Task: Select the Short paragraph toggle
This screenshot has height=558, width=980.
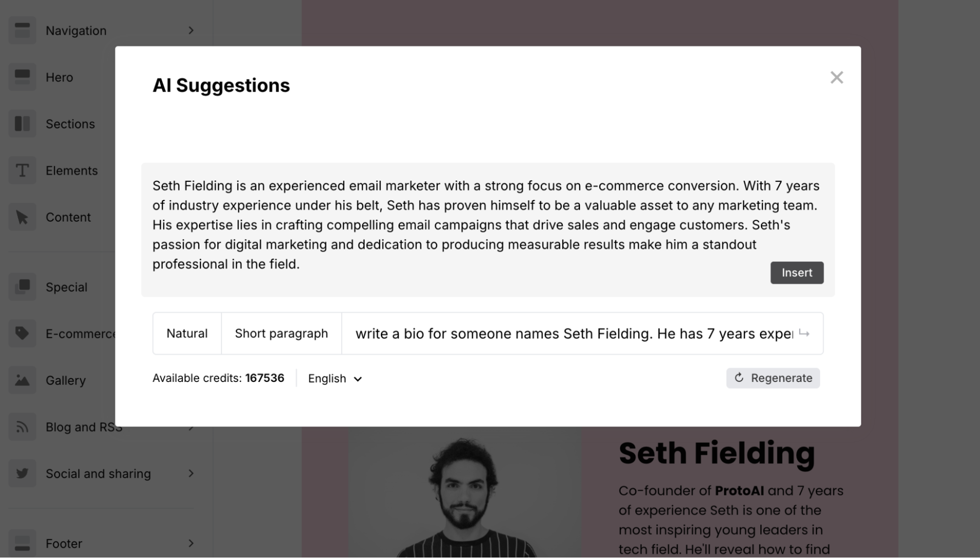Action: tap(281, 333)
